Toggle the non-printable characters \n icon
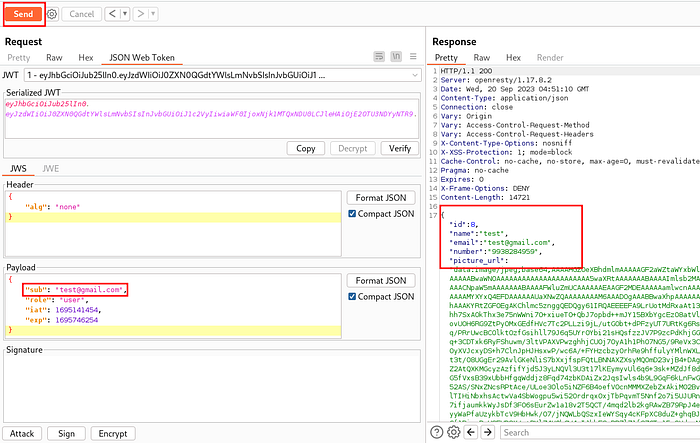 [396, 57]
